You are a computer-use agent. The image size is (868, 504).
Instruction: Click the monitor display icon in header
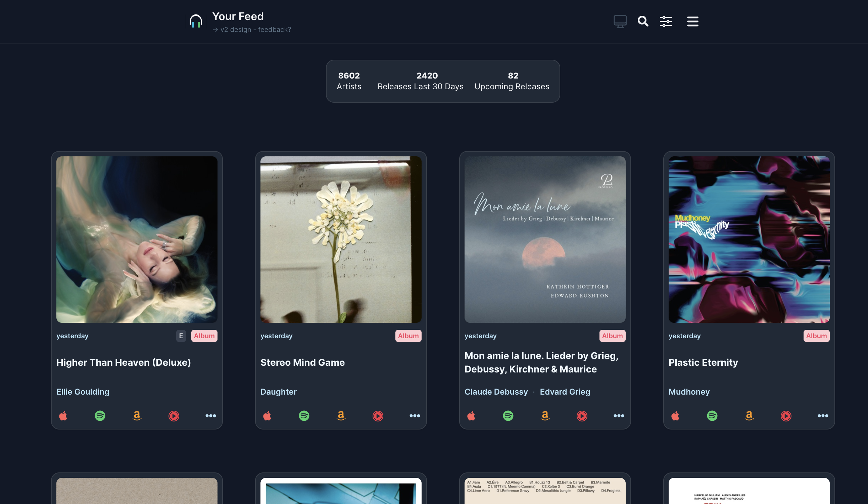(620, 21)
